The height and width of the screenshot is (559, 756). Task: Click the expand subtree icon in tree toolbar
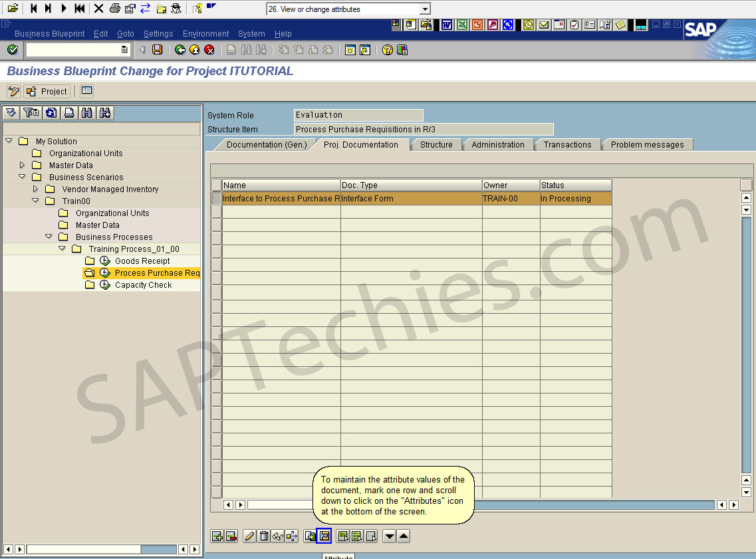pos(11,113)
